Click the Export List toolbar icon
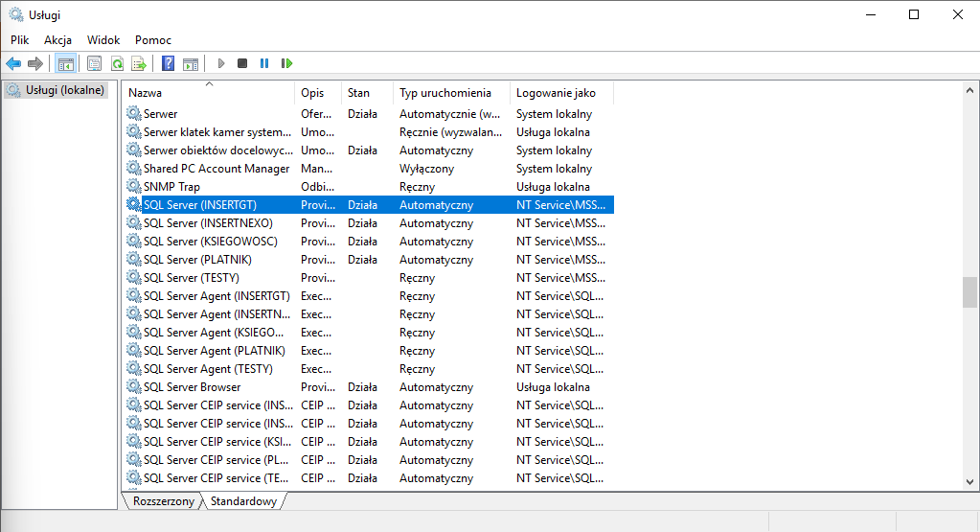980x532 pixels. click(139, 63)
